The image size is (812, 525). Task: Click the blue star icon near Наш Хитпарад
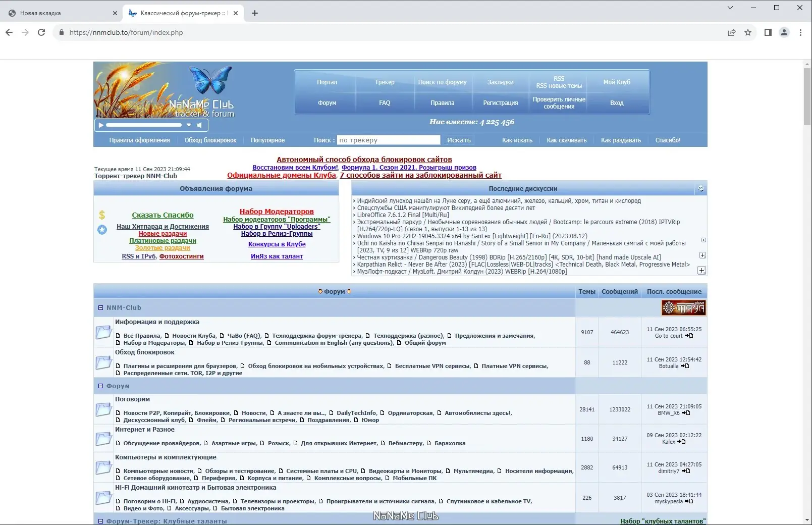click(102, 230)
